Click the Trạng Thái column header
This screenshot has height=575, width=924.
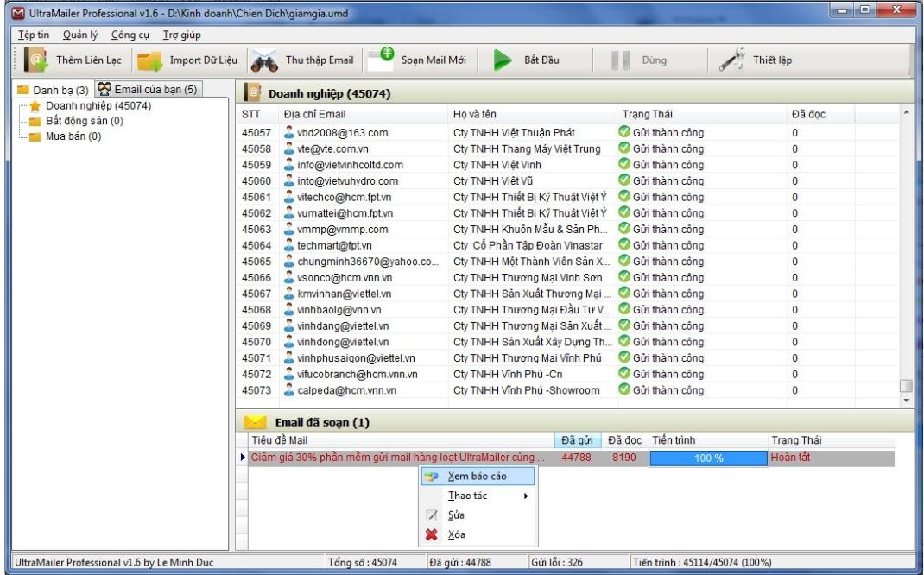(648, 114)
